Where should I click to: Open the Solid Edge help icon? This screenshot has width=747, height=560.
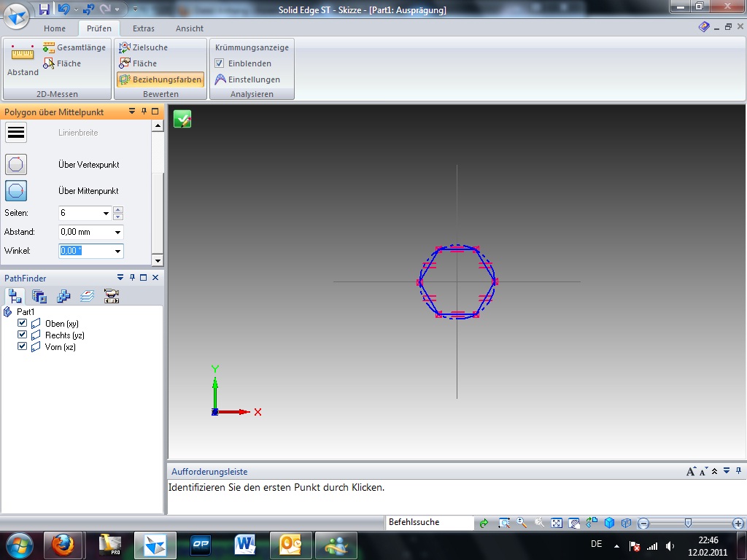point(704,27)
